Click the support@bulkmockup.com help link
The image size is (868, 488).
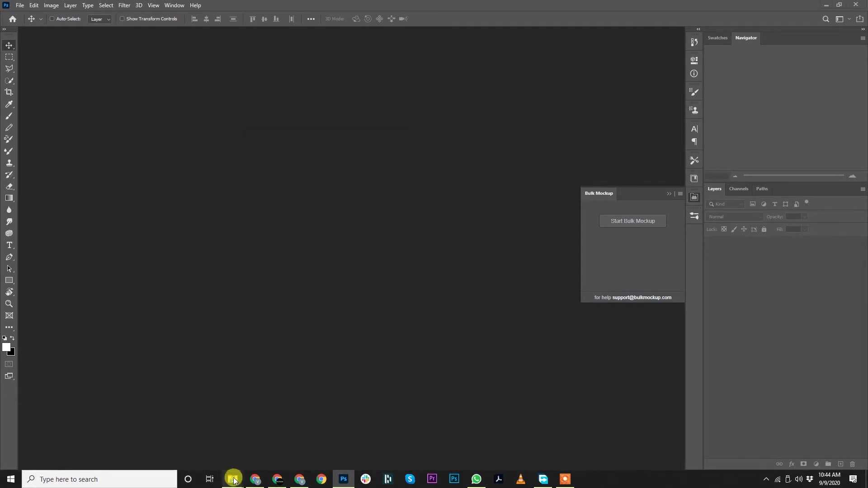pos(642,297)
